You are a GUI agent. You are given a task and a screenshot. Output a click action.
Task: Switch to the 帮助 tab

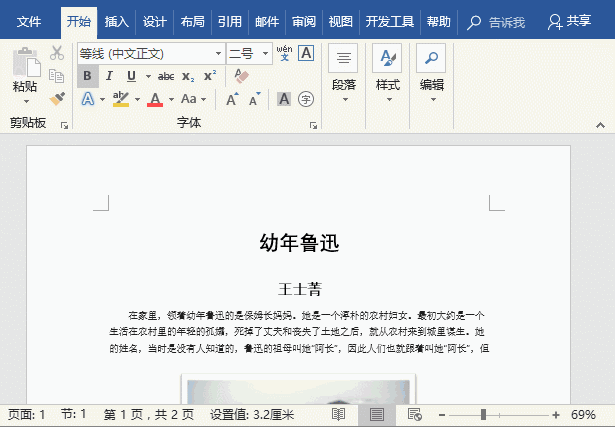[439, 22]
